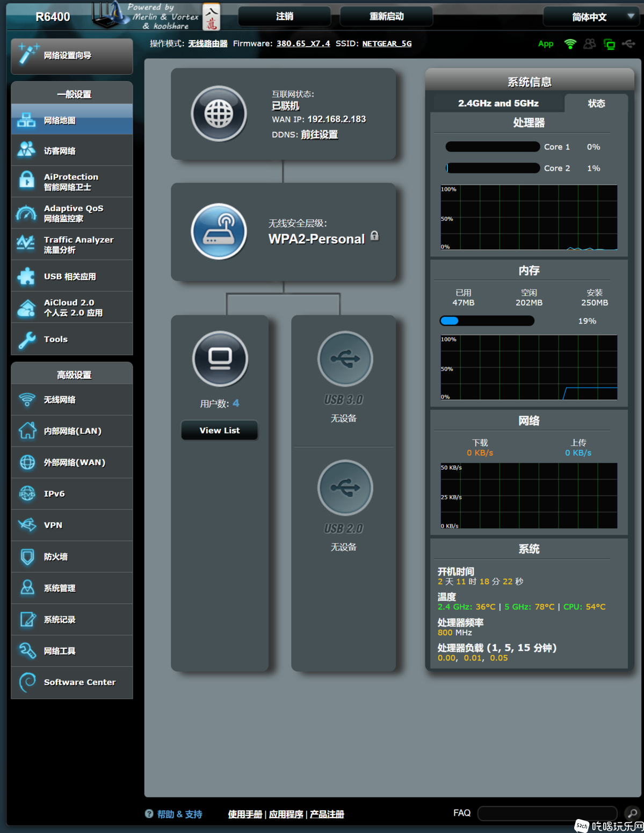Click the FAQ search magnifier icon
The width and height of the screenshot is (644, 833).
click(x=632, y=813)
